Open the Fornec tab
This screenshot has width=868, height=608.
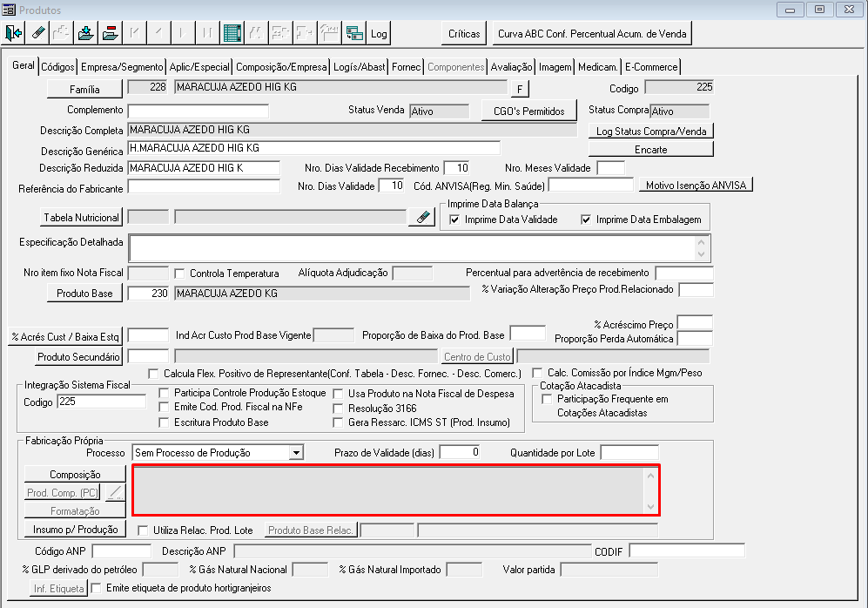[x=407, y=67]
